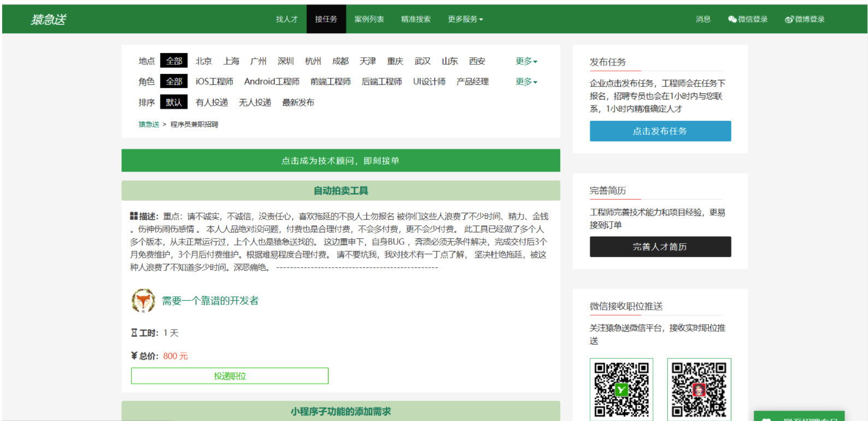Image resolution: width=868 pixels, height=421 pixels.
Task: Choose 深圳 as the location
Action: pyautogui.click(x=286, y=61)
